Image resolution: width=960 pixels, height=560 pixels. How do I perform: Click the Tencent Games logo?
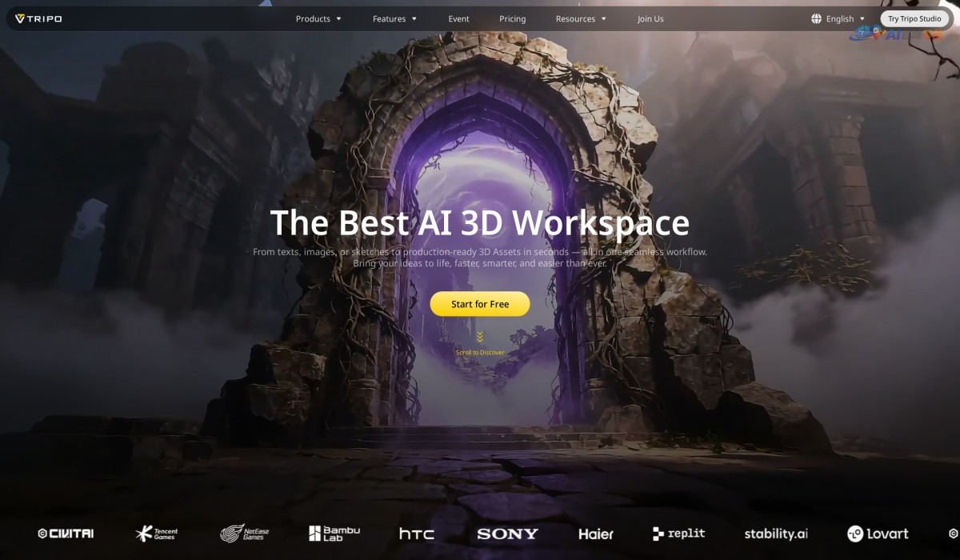(x=157, y=534)
